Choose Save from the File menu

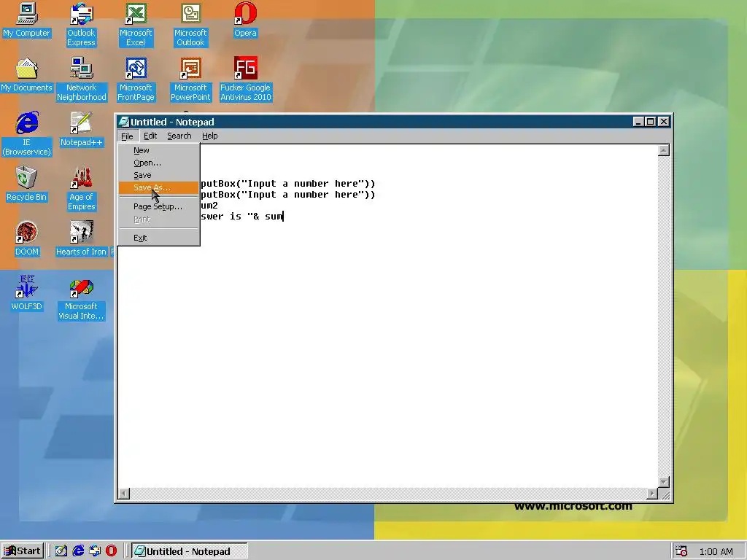click(x=158, y=175)
